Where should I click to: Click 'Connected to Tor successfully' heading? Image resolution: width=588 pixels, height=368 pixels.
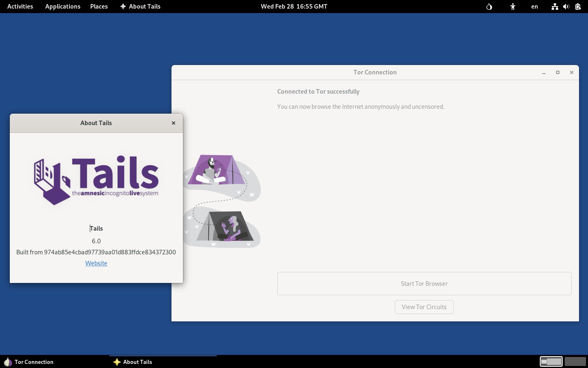tap(318, 92)
